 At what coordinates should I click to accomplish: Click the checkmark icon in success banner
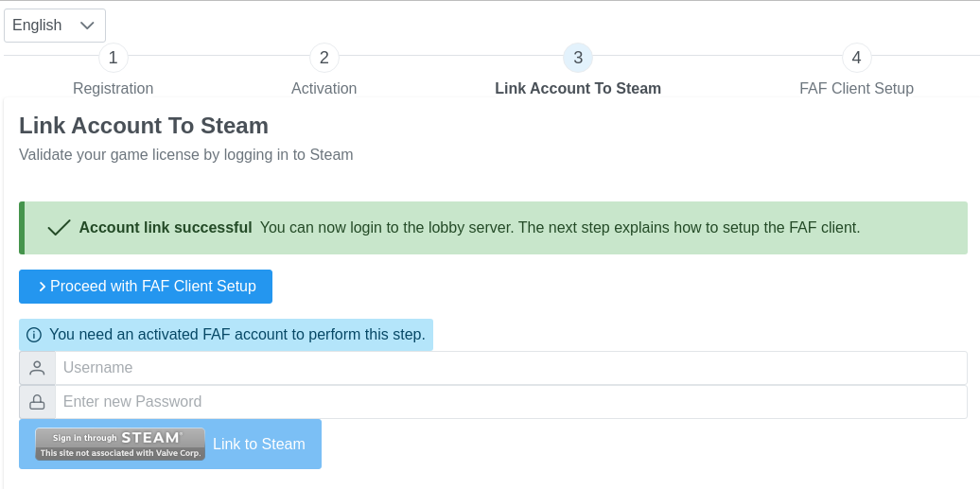(x=59, y=228)
